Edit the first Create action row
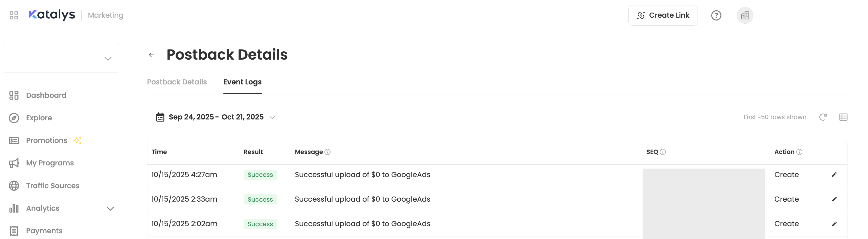 tap(834, 175)
